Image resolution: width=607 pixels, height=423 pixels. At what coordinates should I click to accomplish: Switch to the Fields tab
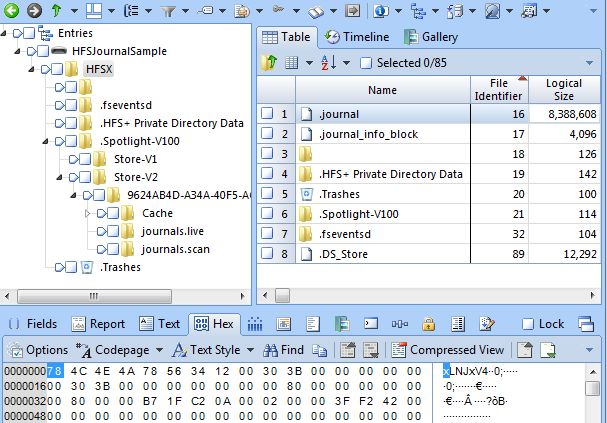pyautogui.click(x=33, y=324)
